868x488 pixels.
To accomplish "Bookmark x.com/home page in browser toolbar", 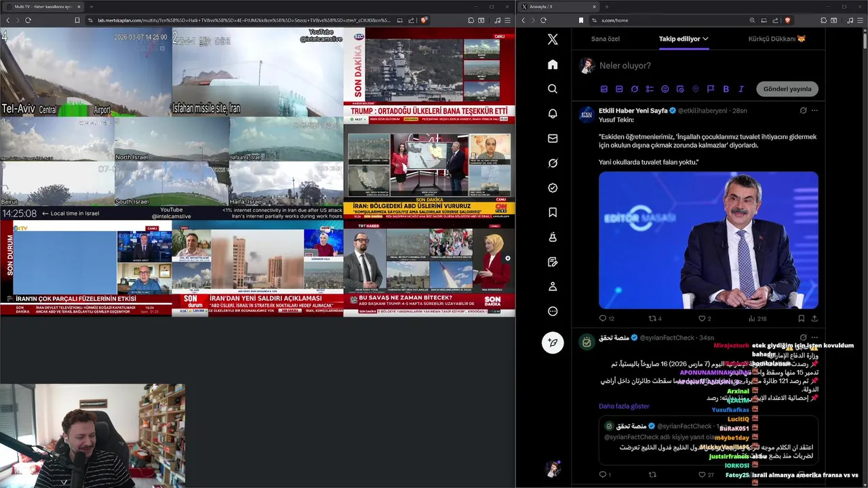I will (x=581, y=20).
